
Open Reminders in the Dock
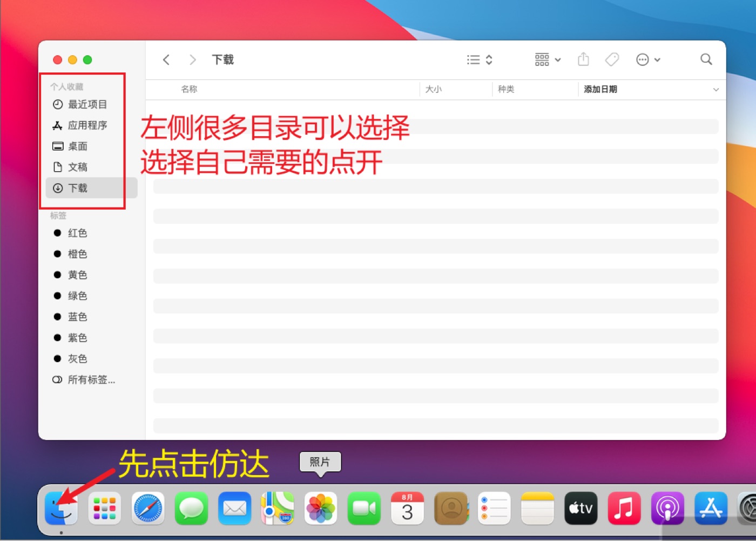pyautogui.click(x=494, y=508)
